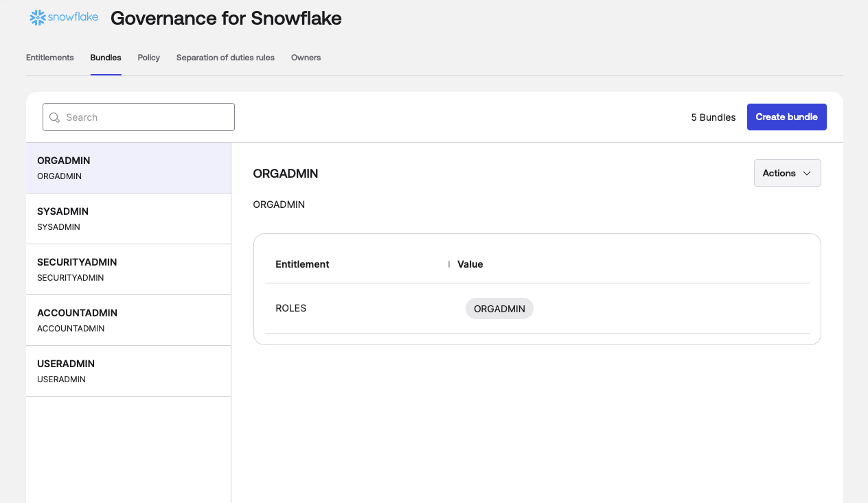Choose the ACCOUNTADMIN bundle
Image resolution: width=868 pixels, height=503 pixels.
128,320
